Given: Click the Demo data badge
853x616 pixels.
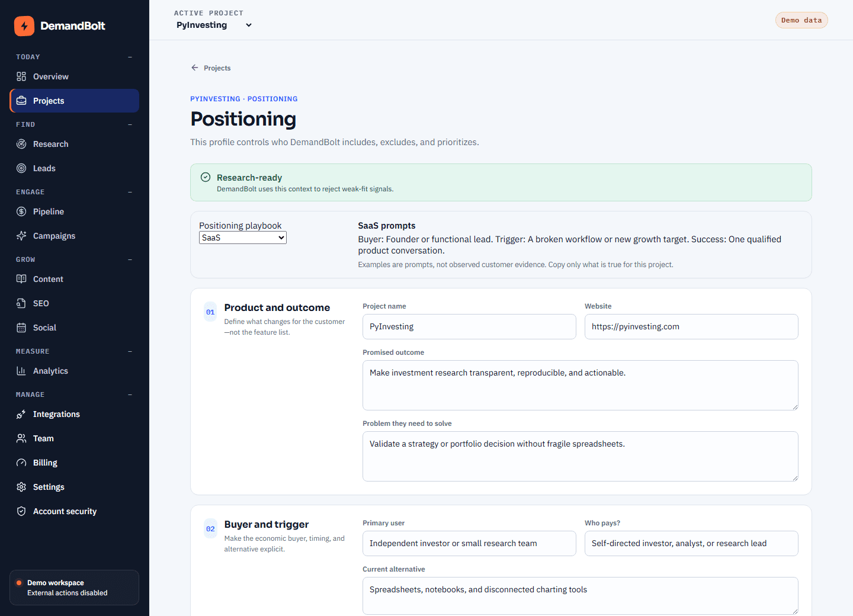Looking at the screenshot, I should (801, 20).
